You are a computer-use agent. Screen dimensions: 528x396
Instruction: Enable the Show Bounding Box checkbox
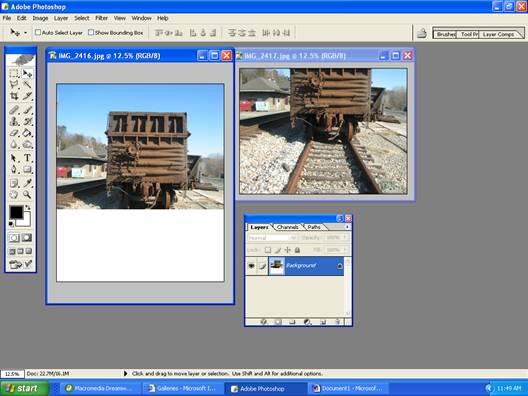coord(91,32)
